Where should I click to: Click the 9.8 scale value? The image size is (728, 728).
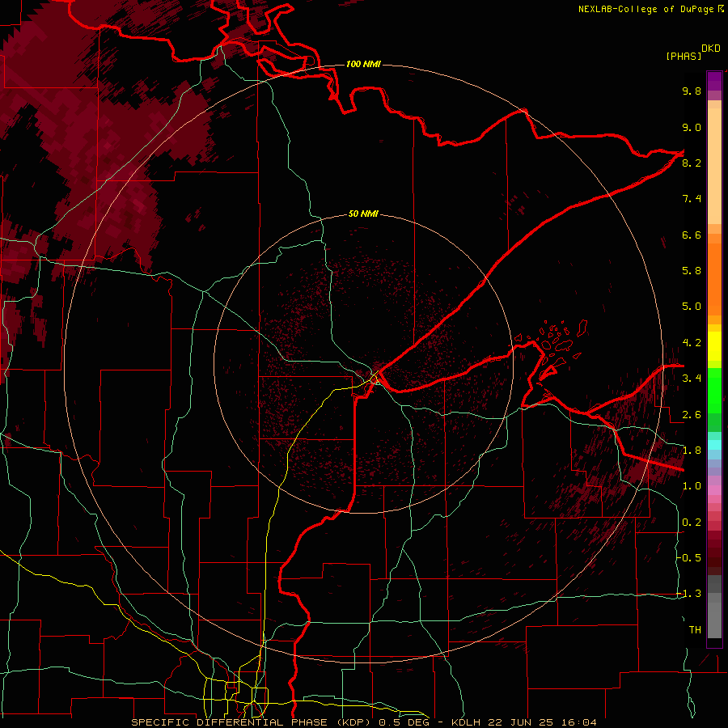tap(692, 91)
